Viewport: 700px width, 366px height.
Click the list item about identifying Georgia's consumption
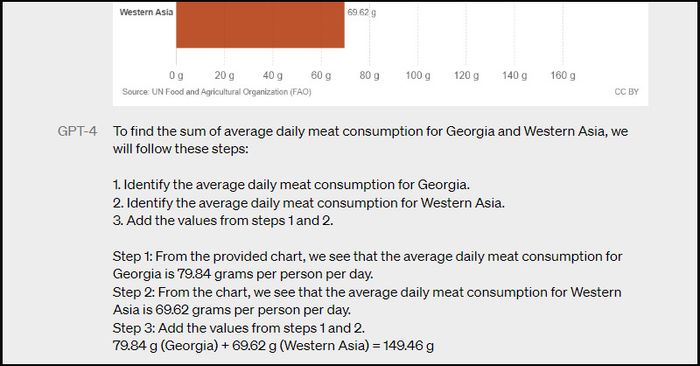pyautogui.click(x=291, y=185)
